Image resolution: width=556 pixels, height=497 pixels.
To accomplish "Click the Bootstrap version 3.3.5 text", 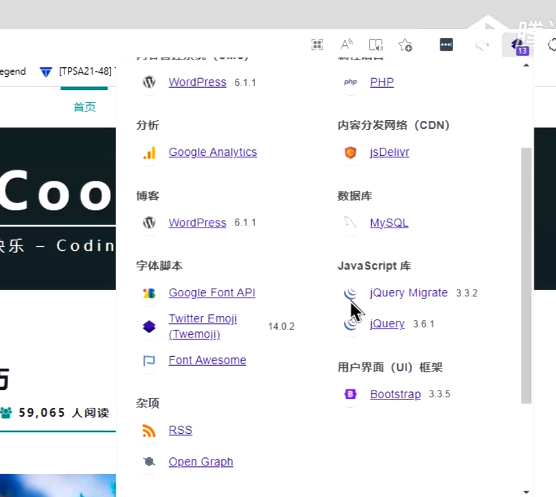I will (x=440, y=394).
